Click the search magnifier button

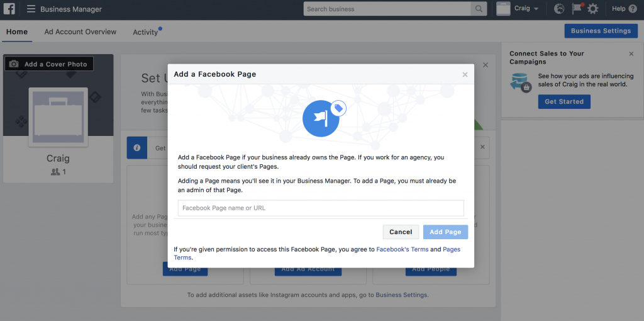pos(479,9)
